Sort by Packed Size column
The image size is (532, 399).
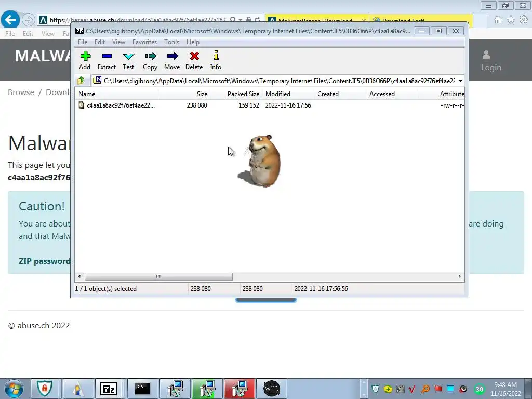236,94
